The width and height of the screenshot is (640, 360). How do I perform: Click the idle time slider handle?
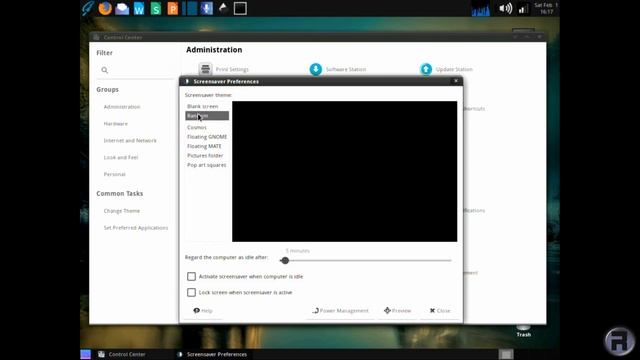pyautogui.click(x=285, y=260)
